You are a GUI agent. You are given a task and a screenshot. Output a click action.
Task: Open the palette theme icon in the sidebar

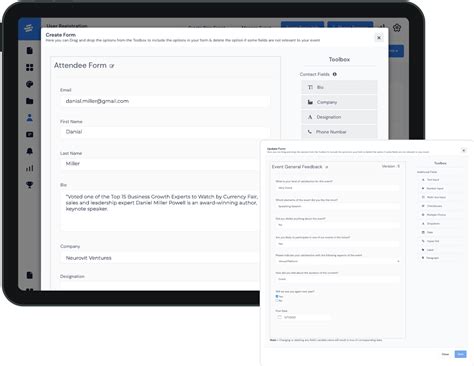pos(30,84)
